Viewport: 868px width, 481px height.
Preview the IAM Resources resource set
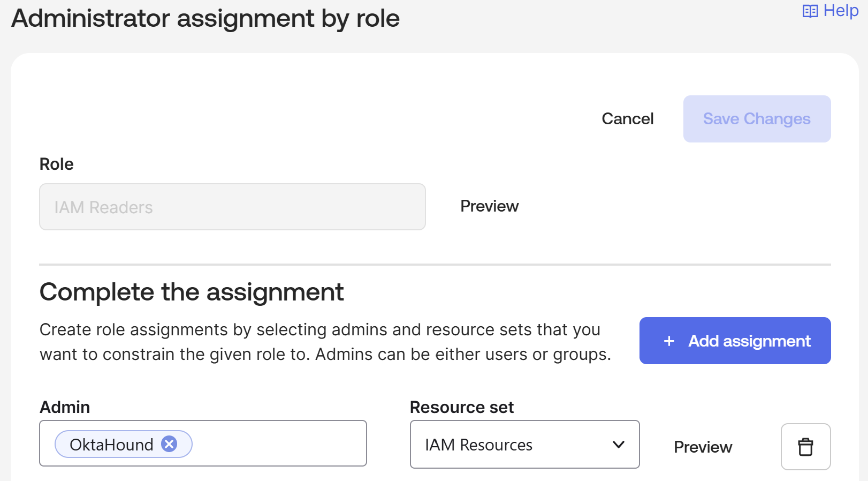coord(703,447)
